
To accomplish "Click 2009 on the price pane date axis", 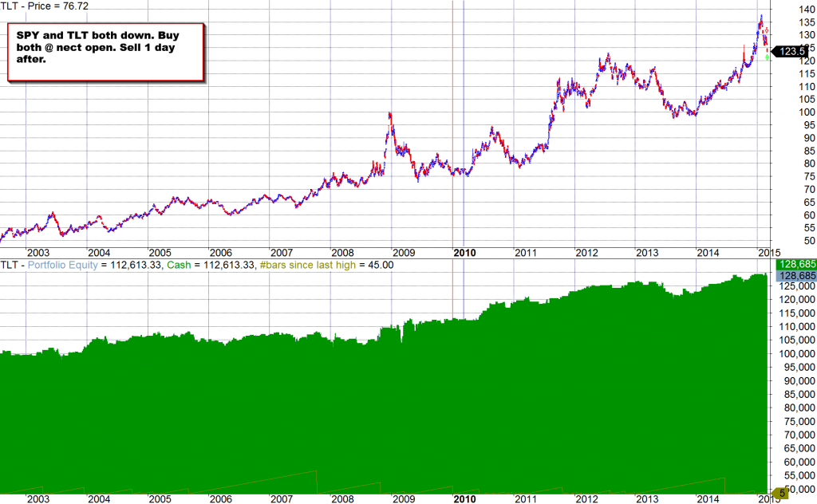I will 404,253.
